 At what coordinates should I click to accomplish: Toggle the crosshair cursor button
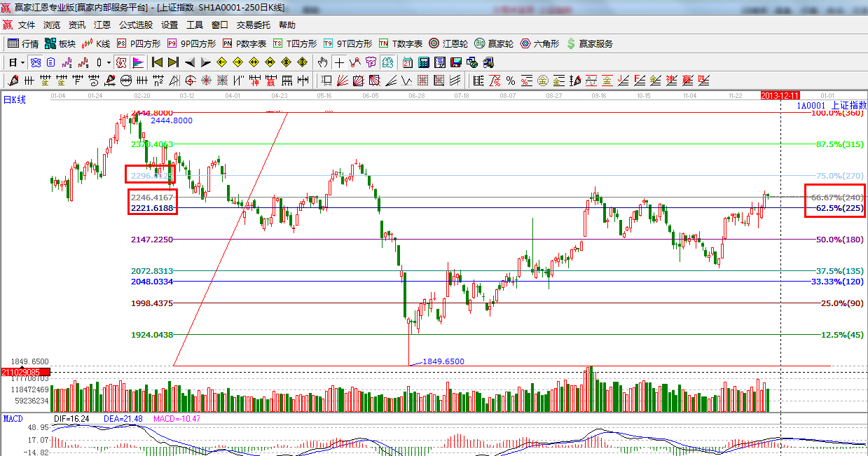click(x=339, y=62)
